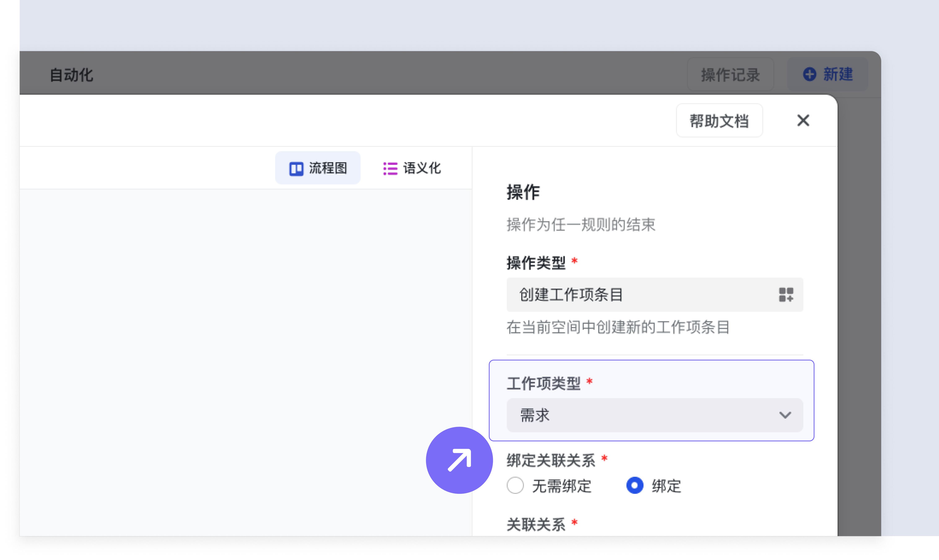Click the 操作记录 button in background window
The image size is (939, 560).
[730, 74]
